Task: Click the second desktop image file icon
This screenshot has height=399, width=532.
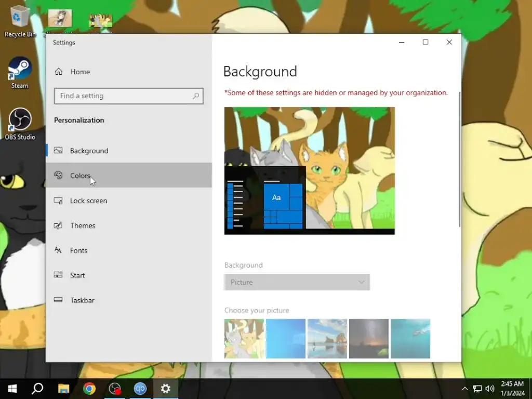Action: [100, 21]
